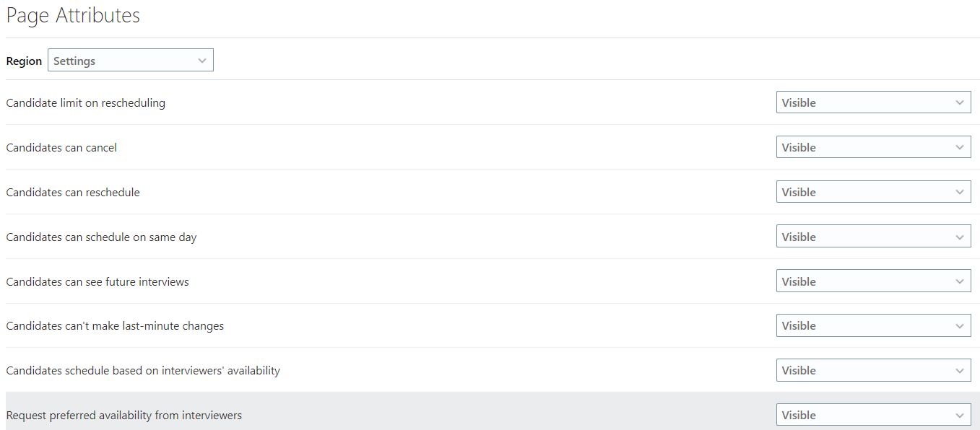
Task: Select Candidates can't make last-minute changes label
Action: (115, 326)
